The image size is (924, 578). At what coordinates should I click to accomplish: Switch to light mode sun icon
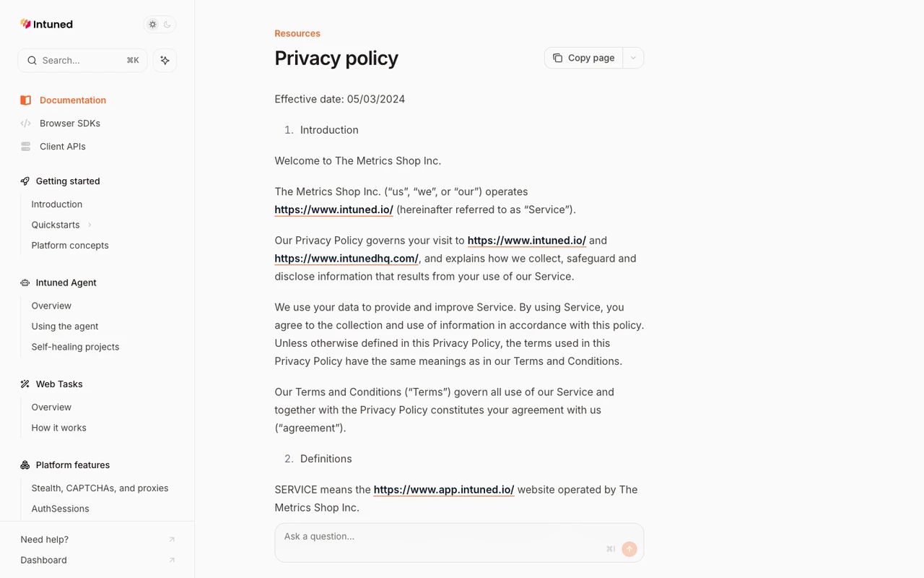click(x=152, y=25)
